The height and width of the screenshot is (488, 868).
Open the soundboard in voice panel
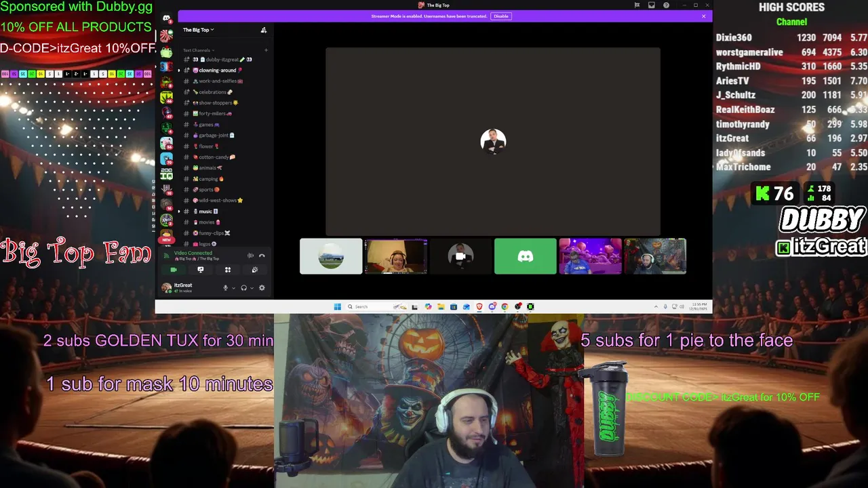click(x=255, y=270)
